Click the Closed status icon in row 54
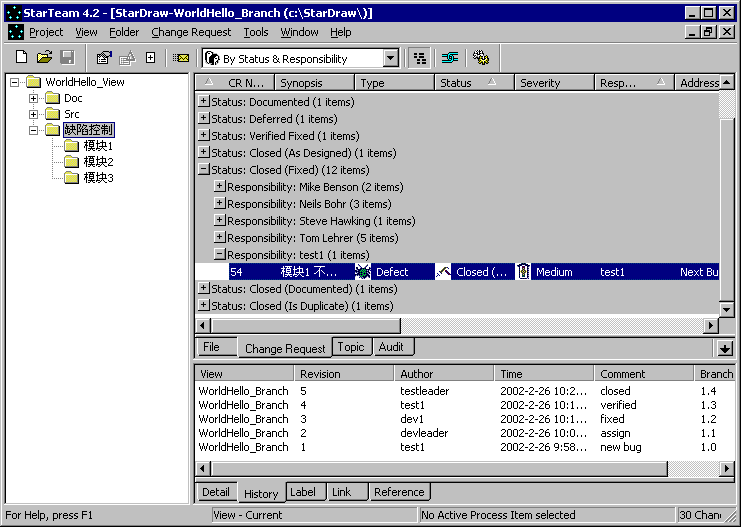This screenshot has height=527, width=741. coord(443,272)
